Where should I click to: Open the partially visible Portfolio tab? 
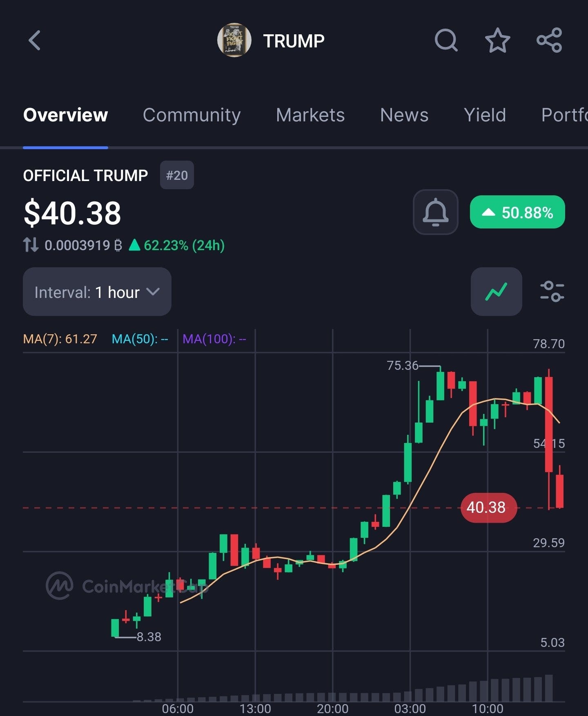(564, 115)
